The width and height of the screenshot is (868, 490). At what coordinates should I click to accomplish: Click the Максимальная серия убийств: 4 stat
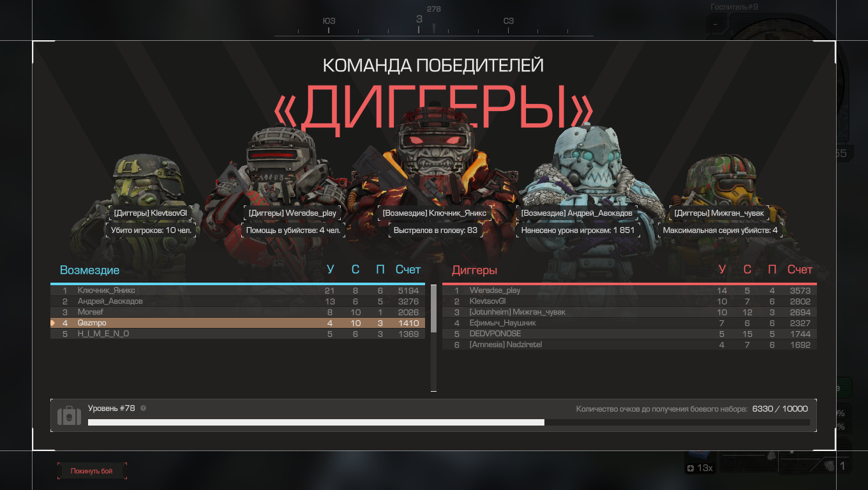click(x=721, y=230)
